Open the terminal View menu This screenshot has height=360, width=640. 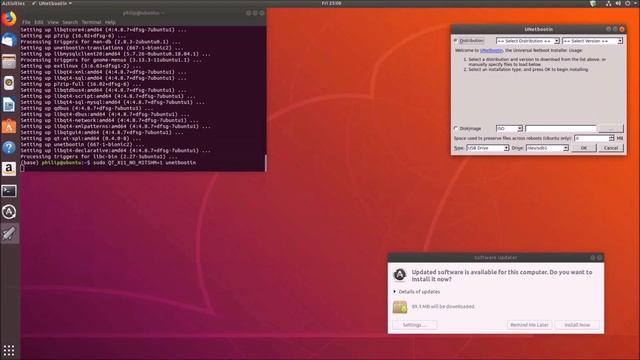point(53,22)
